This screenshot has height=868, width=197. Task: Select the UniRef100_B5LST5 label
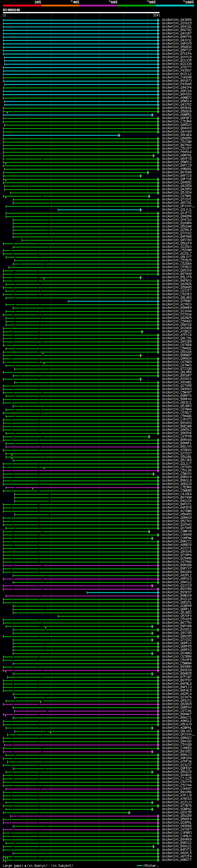[x=177, y=277]
